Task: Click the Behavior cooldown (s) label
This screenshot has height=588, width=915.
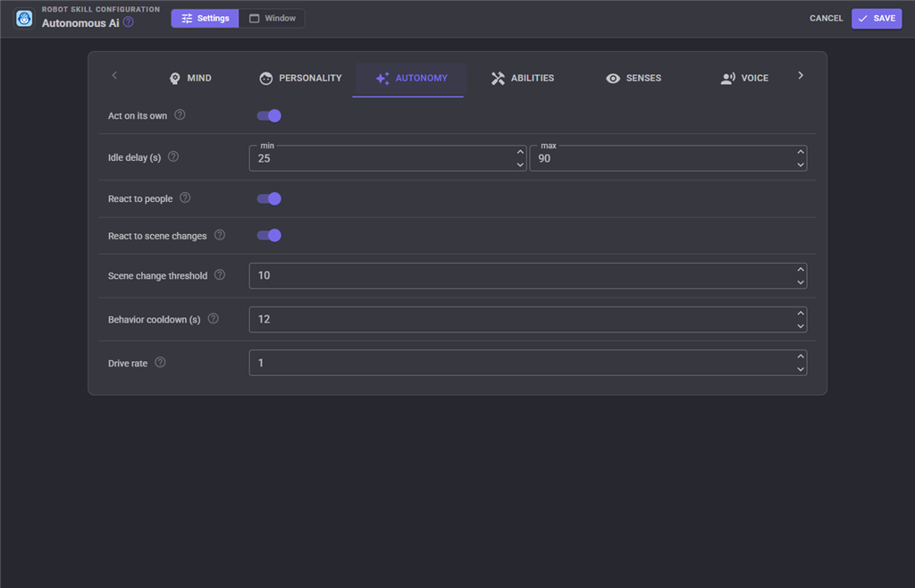Action: coord(154,320)
